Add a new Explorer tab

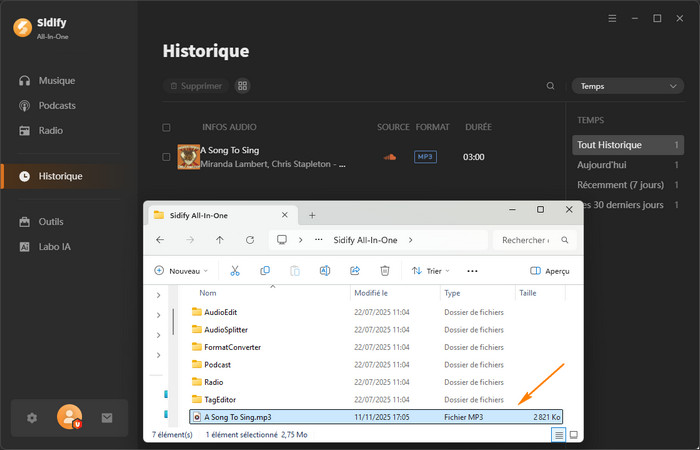tap(312, 216)
